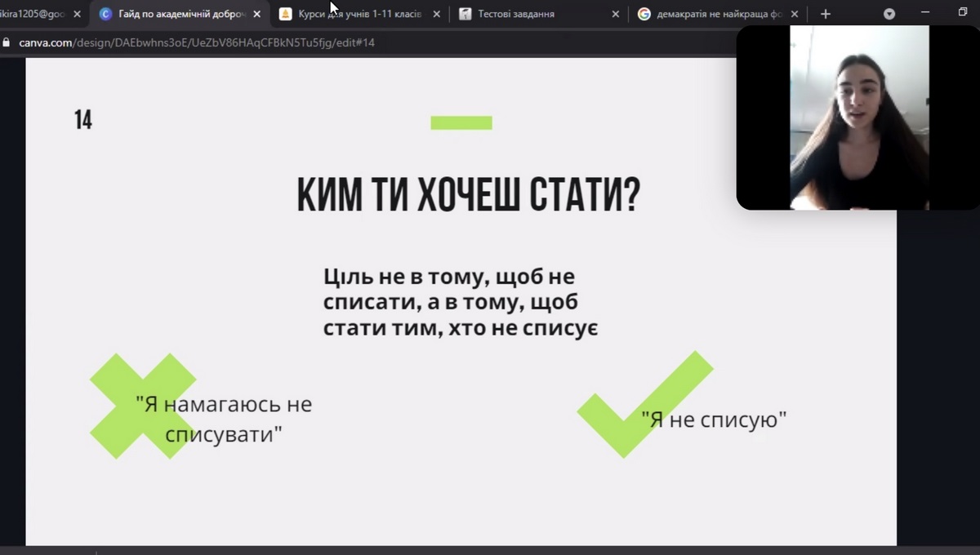This screenshot has width=980, height=555.
Task: Click the lock icon in address bar
Action: (7, 42)
